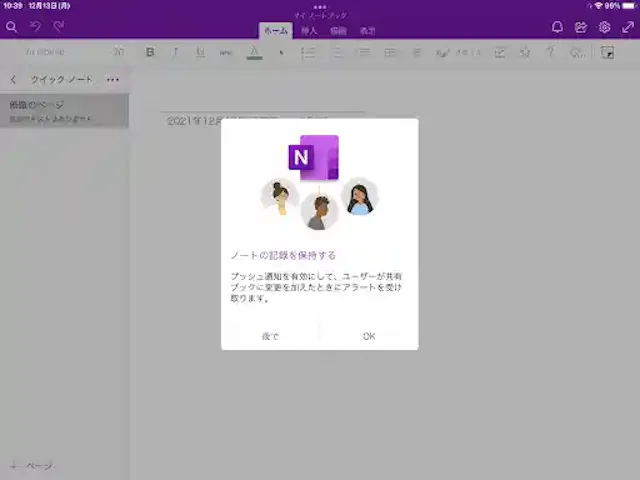640x480 pixels.
Task: Click the page date text 2021年12月
Action: [195, 121]
